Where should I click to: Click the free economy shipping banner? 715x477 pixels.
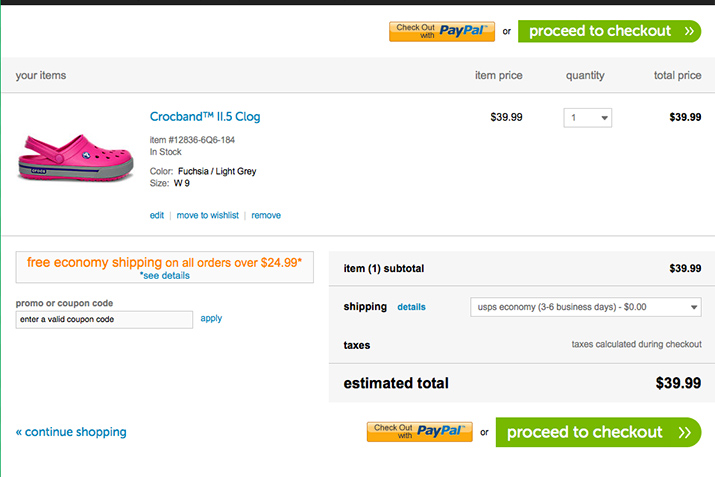point(165,263)
